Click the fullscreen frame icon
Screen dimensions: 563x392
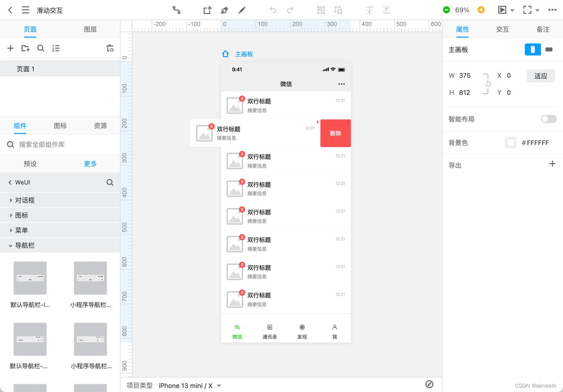tap(527, 10)
